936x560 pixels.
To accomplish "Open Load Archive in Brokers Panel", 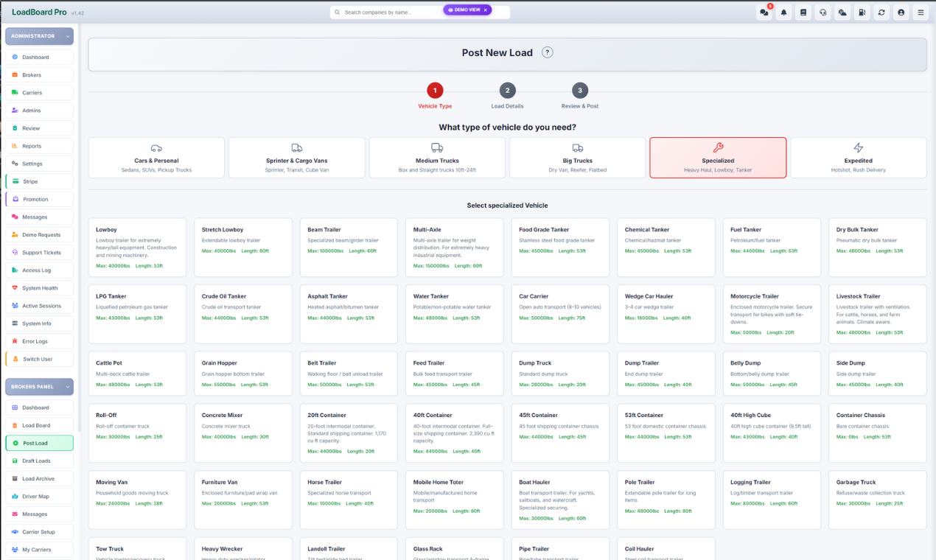I will 39,478.
